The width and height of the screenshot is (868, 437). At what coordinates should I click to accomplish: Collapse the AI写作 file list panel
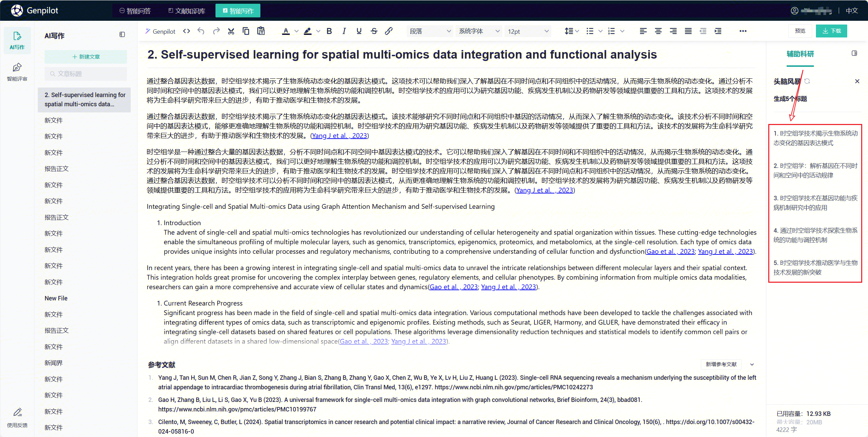coord(122,35)
